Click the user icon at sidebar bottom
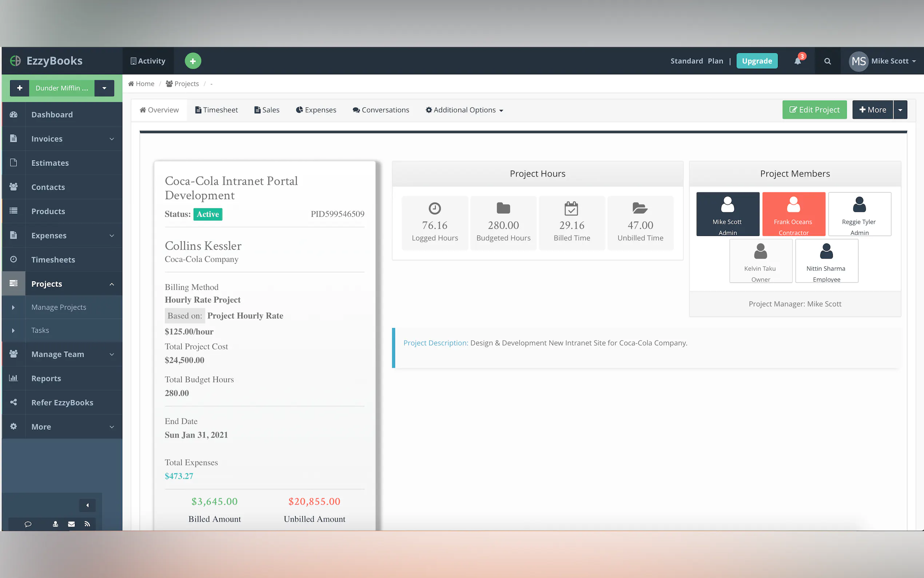The width and height of the screenshot is (924, 578). (55, 524)
